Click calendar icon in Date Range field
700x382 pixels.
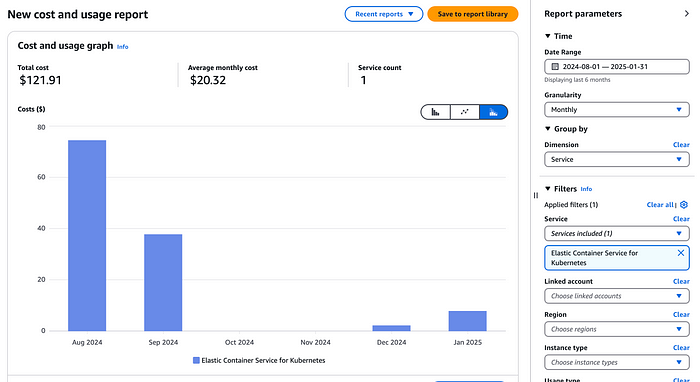tap(555, 66)
